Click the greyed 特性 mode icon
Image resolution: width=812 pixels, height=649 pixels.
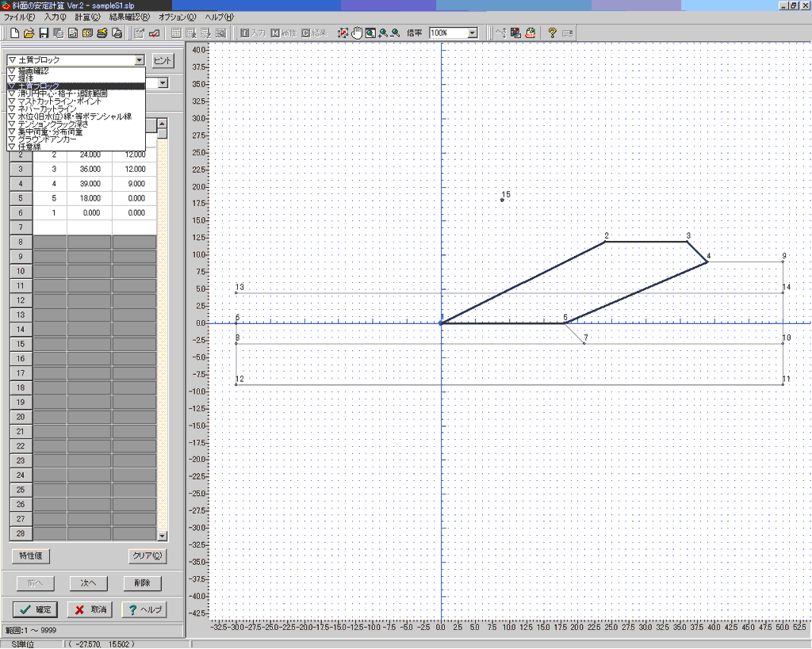pos(284,33)
